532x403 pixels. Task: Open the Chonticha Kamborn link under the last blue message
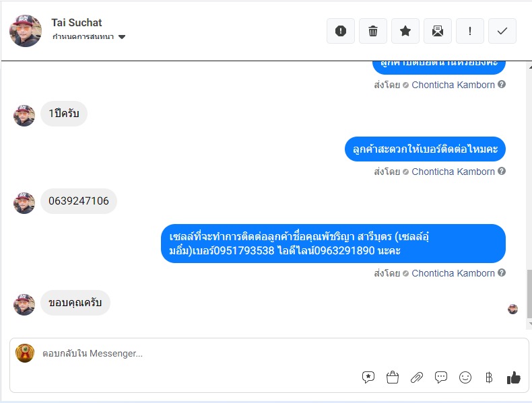point(453,273)
